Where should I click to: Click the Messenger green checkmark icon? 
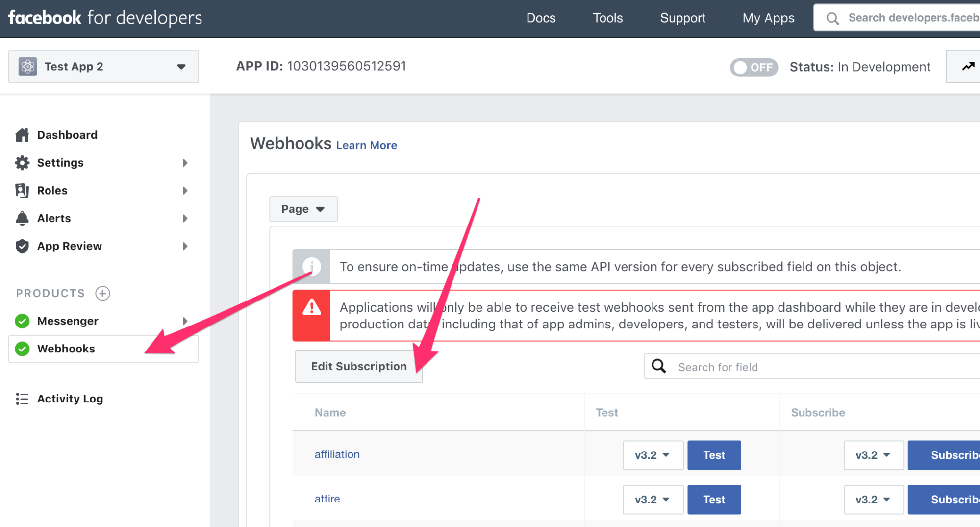(22, 321)
